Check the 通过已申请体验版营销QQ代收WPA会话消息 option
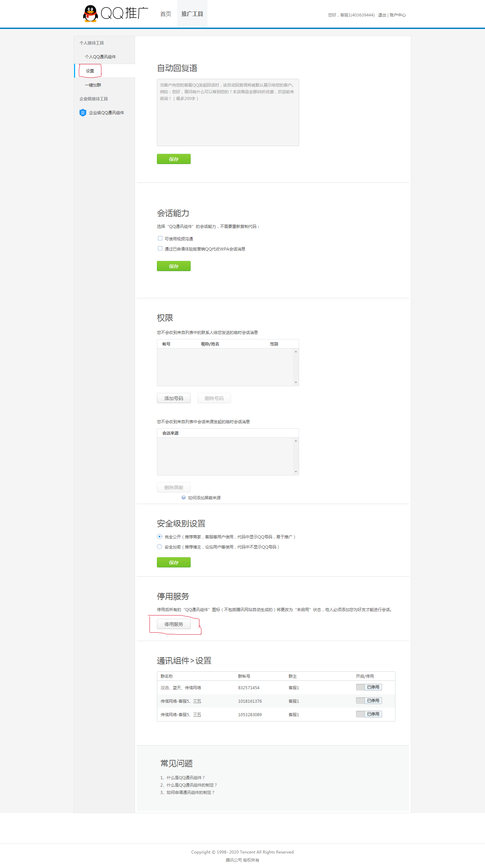The width and height of the screenshot is (485, 868). [160, 248]
